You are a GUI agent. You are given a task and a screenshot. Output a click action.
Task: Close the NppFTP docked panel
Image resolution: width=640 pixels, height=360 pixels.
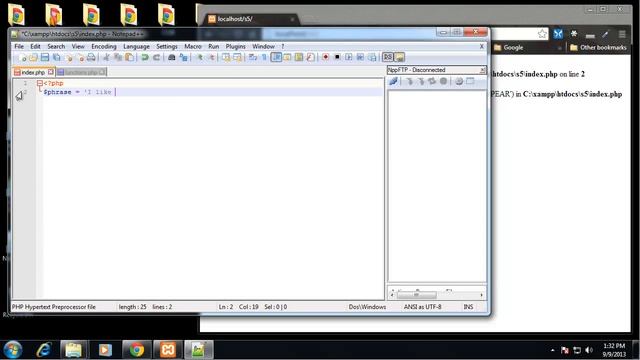(x=482, y=70)
